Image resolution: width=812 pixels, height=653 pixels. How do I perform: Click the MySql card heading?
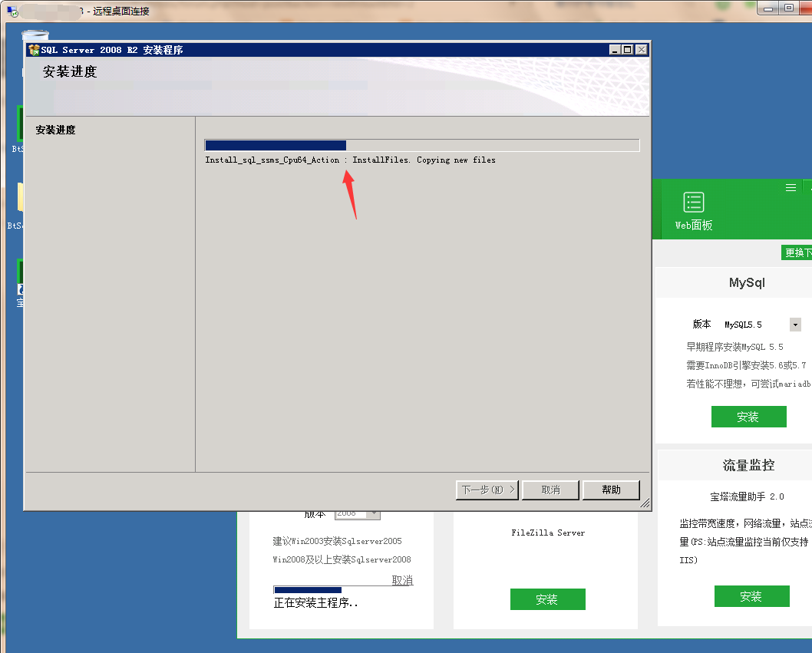747,282
